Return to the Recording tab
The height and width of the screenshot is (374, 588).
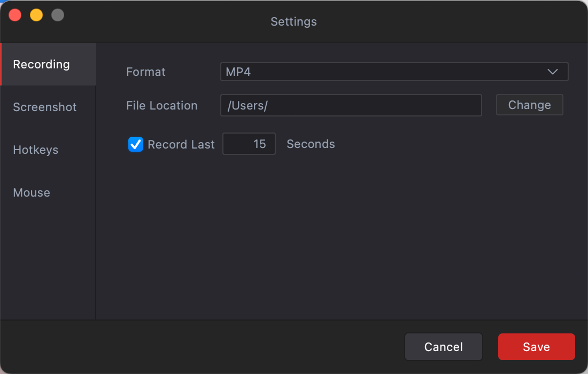[41, 64]
